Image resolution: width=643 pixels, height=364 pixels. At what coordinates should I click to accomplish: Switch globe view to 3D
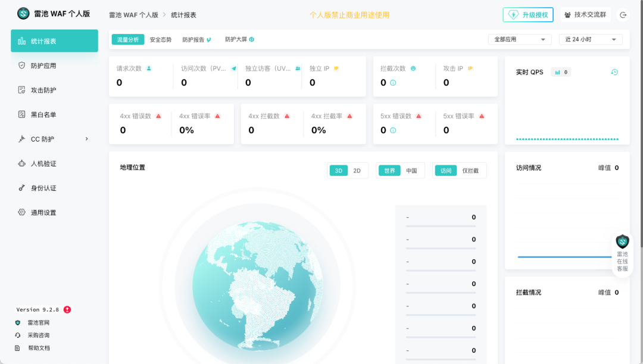[x=338, y=171]
